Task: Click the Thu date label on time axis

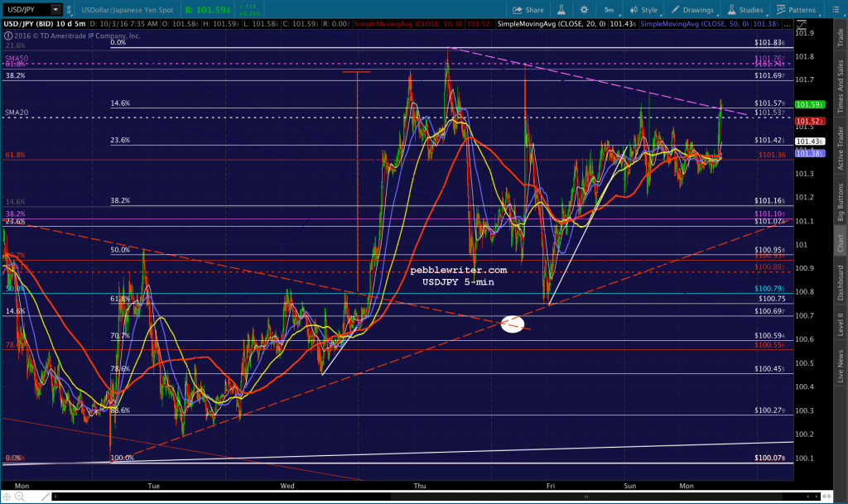Action: coord(420,486)
